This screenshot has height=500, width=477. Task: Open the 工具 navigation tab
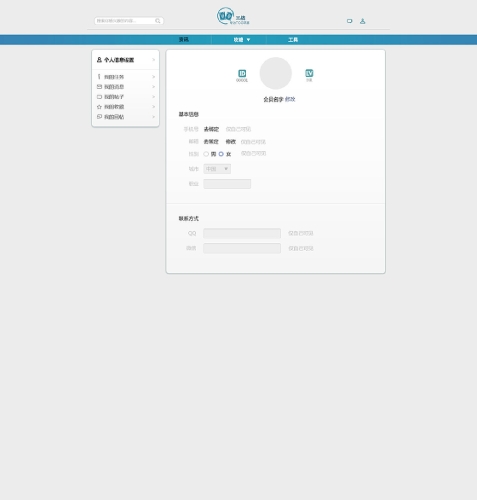coord(293,40)
